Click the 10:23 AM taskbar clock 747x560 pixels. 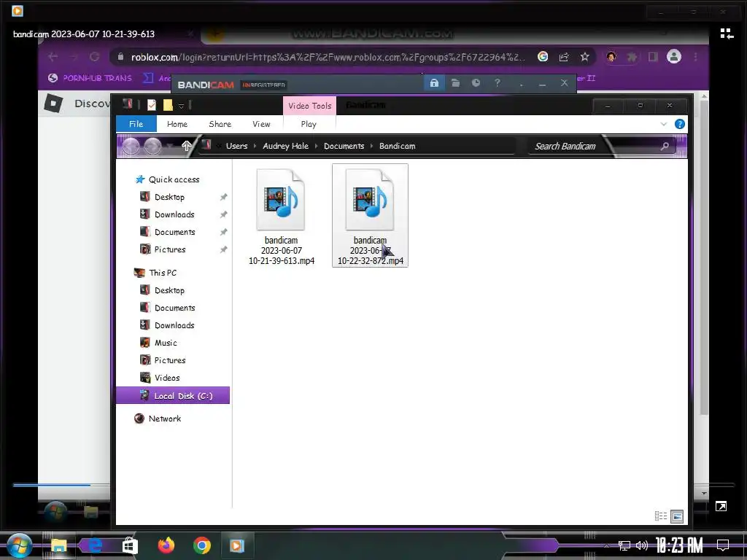click(x=679, y=545)
